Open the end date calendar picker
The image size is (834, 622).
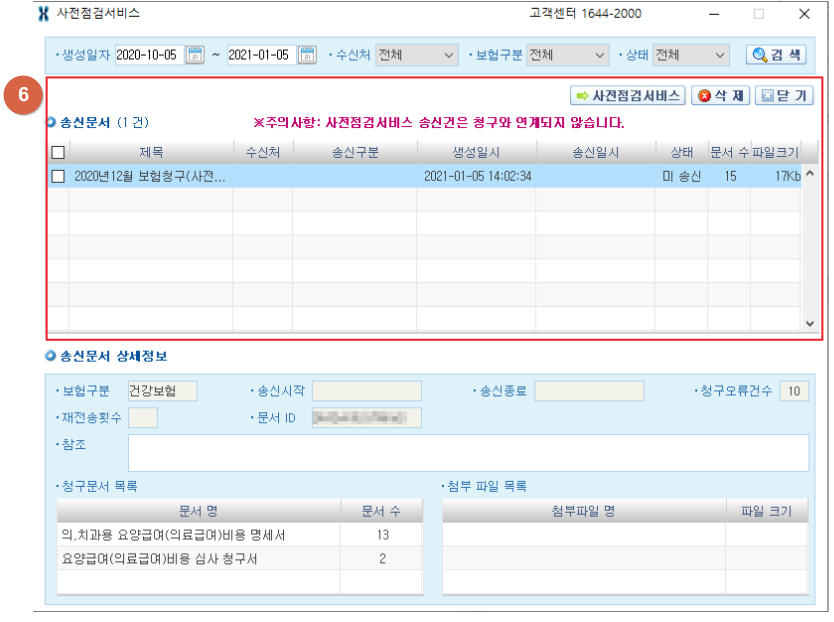coord(308,55)
